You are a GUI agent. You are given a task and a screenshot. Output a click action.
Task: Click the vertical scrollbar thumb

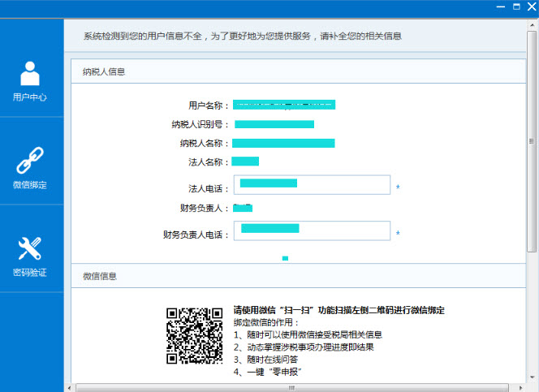tap(532, 141)
